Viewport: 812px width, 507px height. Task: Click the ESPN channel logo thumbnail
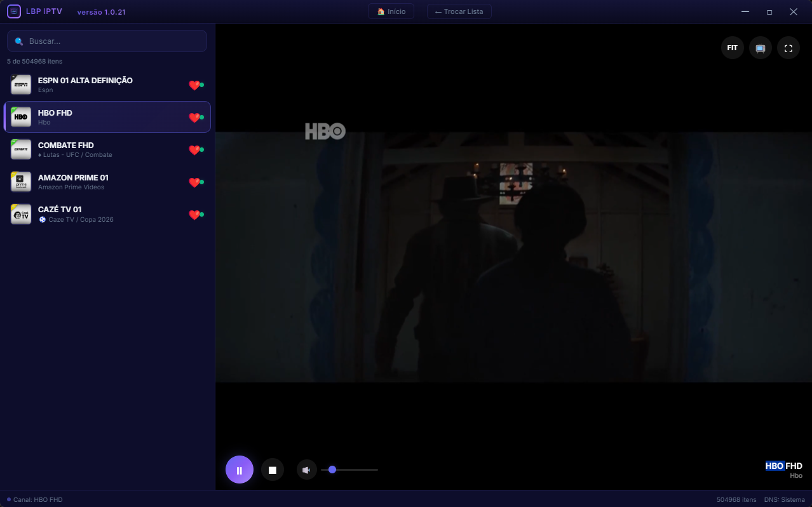point(21,84)
